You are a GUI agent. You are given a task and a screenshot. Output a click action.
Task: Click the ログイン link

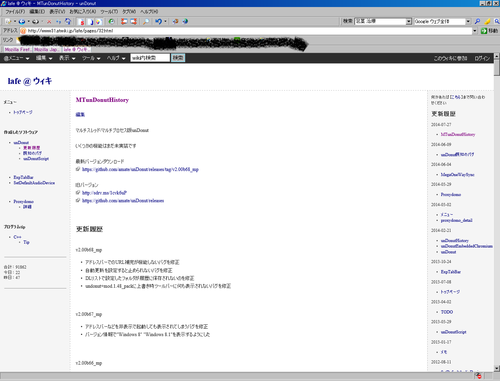482,58
